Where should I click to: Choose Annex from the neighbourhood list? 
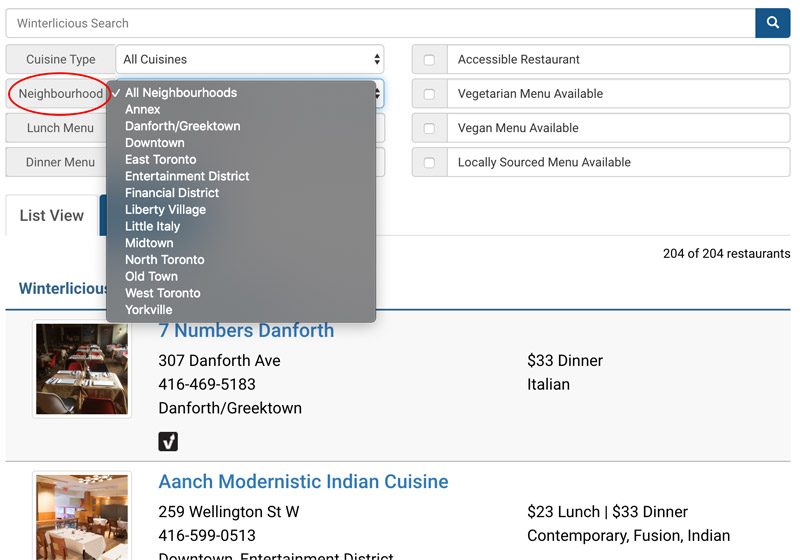pos(241,110)
